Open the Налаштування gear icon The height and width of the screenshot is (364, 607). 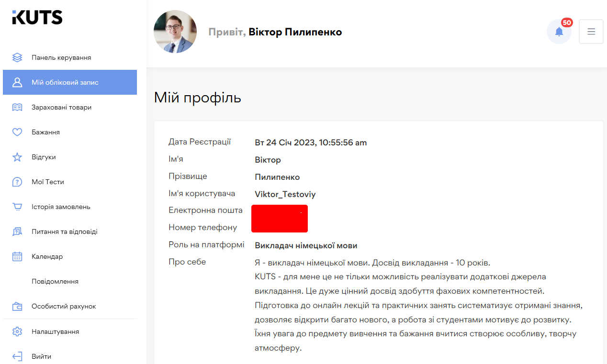pyautogui.click(x=17, y=331)
